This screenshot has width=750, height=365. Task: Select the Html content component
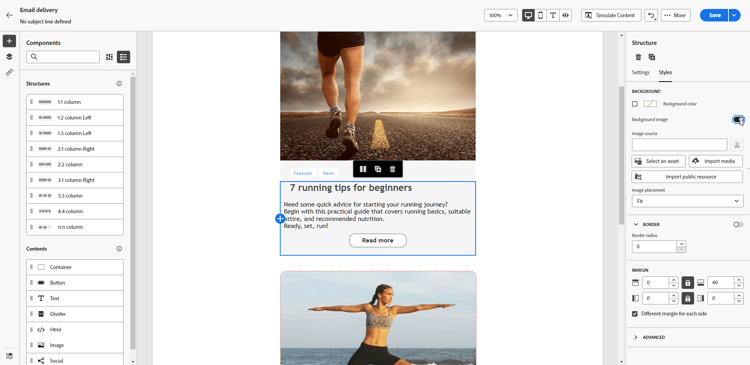coord(75,330)
